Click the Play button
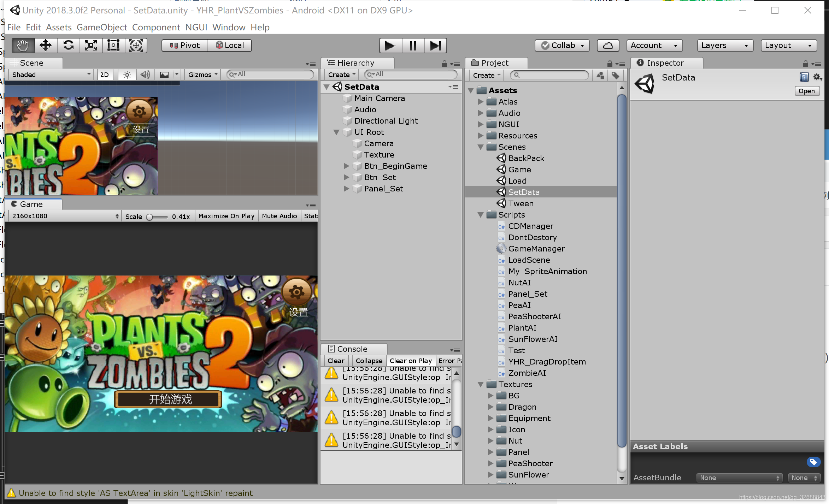 [390, 46]
